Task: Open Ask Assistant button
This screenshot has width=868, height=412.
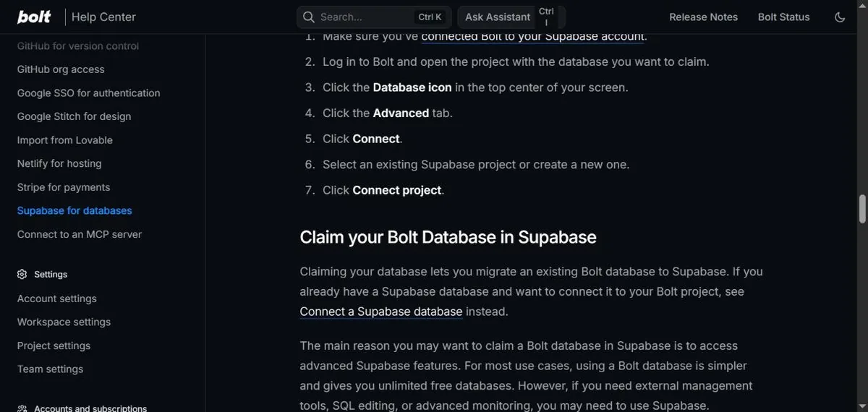Action: pyautogui.click(x=498, y=17)
